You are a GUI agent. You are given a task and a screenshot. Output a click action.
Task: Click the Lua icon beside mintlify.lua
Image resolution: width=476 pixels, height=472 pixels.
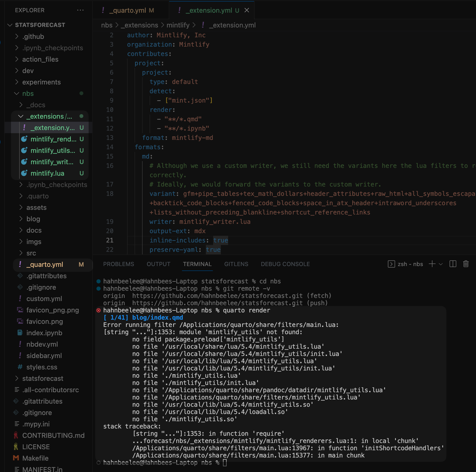[24, 173]
